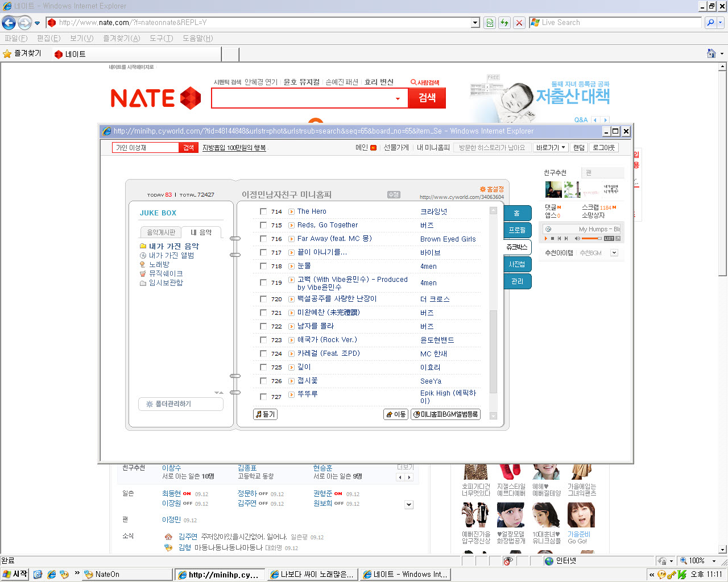Click the red 검색 button on NATE
Image resolution: width=728 pixels, height=582 pixels.
427,98
